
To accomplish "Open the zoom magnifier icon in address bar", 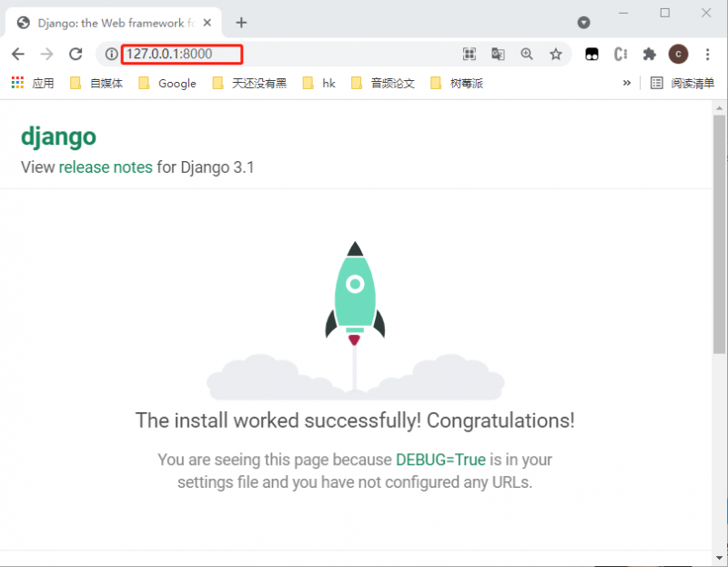I will [527, 55].
